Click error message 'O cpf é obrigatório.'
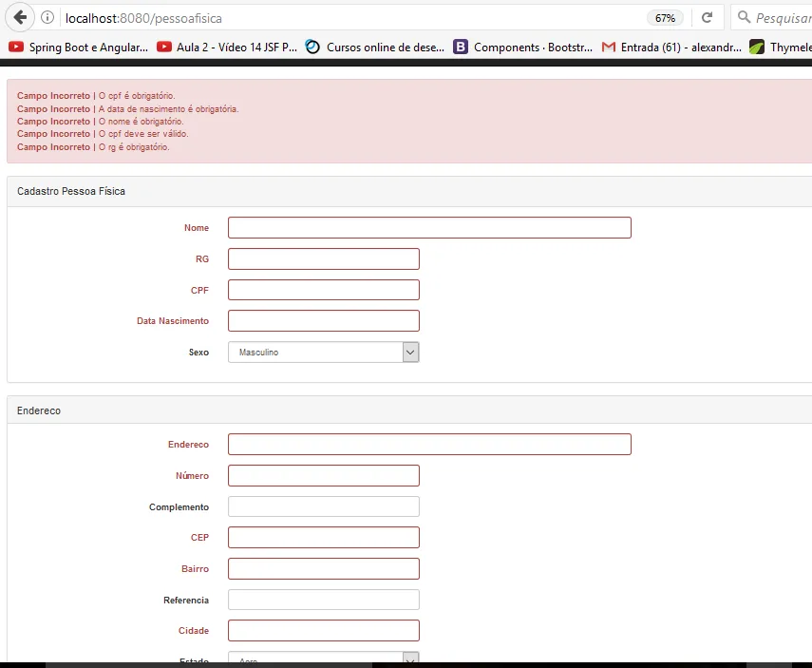 pos(137,96)
